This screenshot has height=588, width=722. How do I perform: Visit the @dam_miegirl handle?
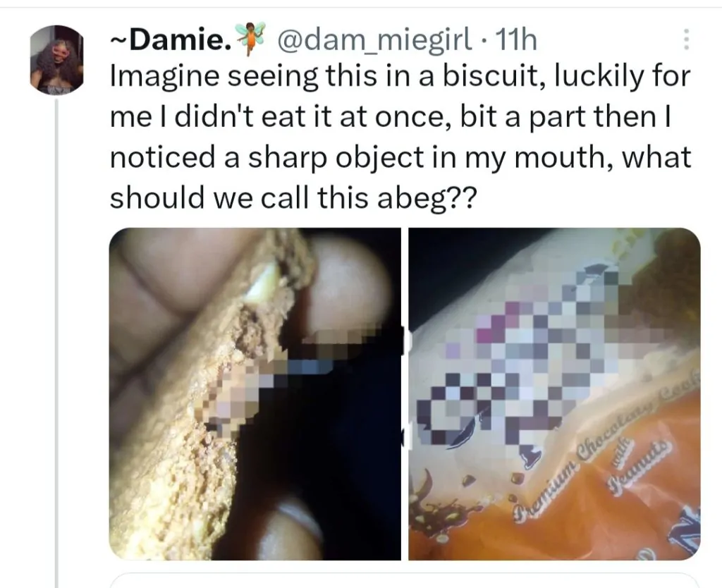(x=375, y=42)
